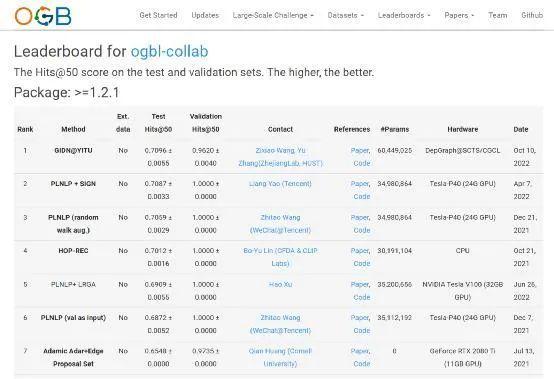The height and width of the screenshot is (379, 554).
Task: Expand the Datasets menu
Action: [345, 16]
